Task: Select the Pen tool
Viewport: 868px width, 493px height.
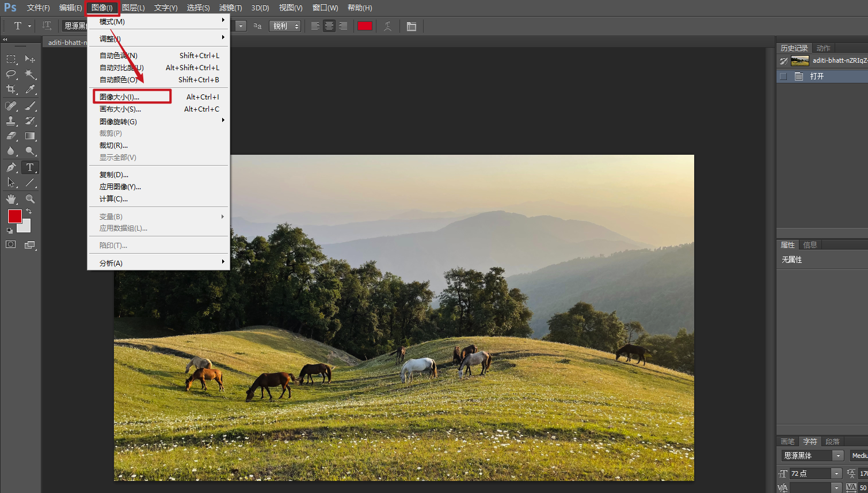Action: (11, 167)
